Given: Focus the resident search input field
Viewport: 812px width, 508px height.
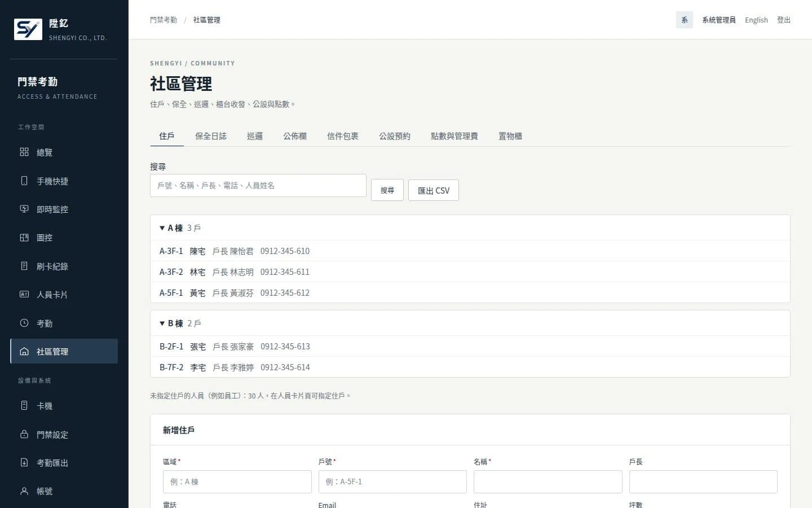Looking at the screenshot, I should click(x=258, y=185).
